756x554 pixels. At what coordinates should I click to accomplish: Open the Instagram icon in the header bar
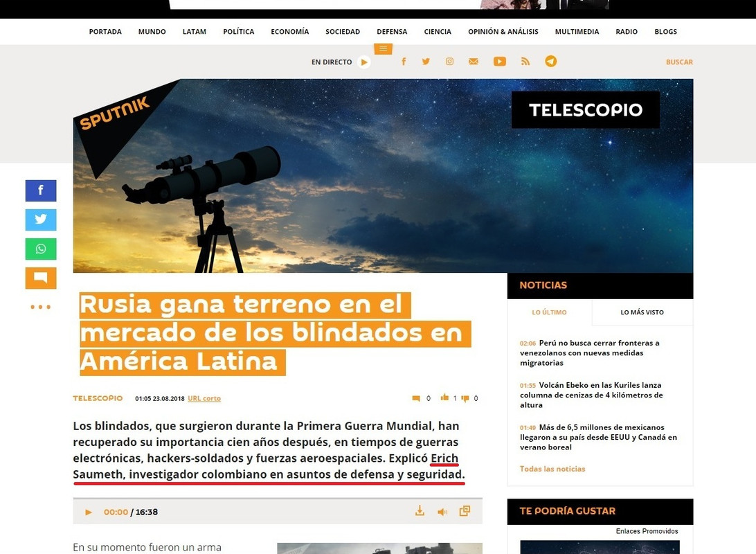pyautogui.click(x=449, y=61)
